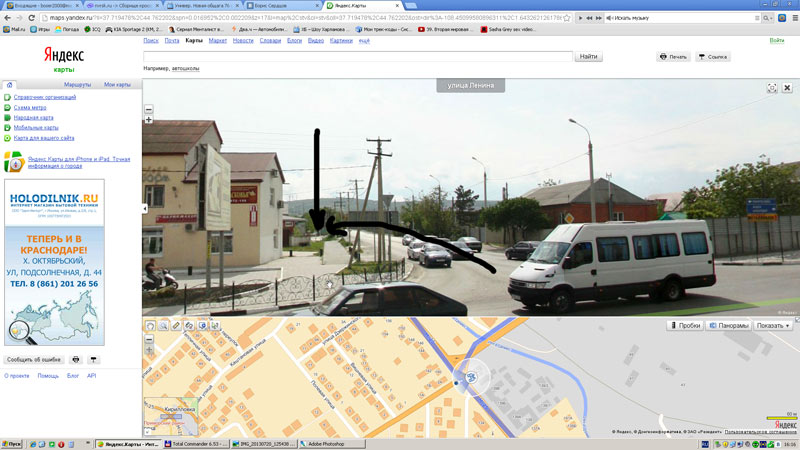
Task: Collapse the left sidebar with the arrow handle
Action: pyautogui.click(x=145, y=208)
